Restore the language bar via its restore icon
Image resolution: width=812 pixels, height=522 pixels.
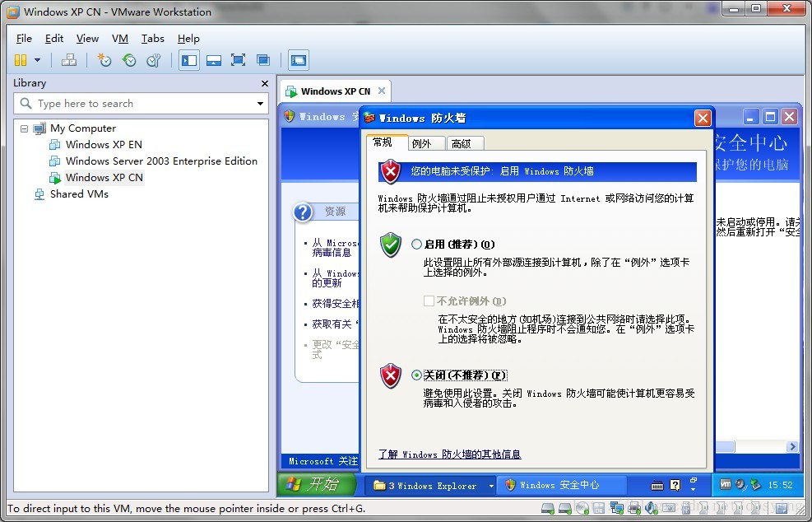point(693,481)
